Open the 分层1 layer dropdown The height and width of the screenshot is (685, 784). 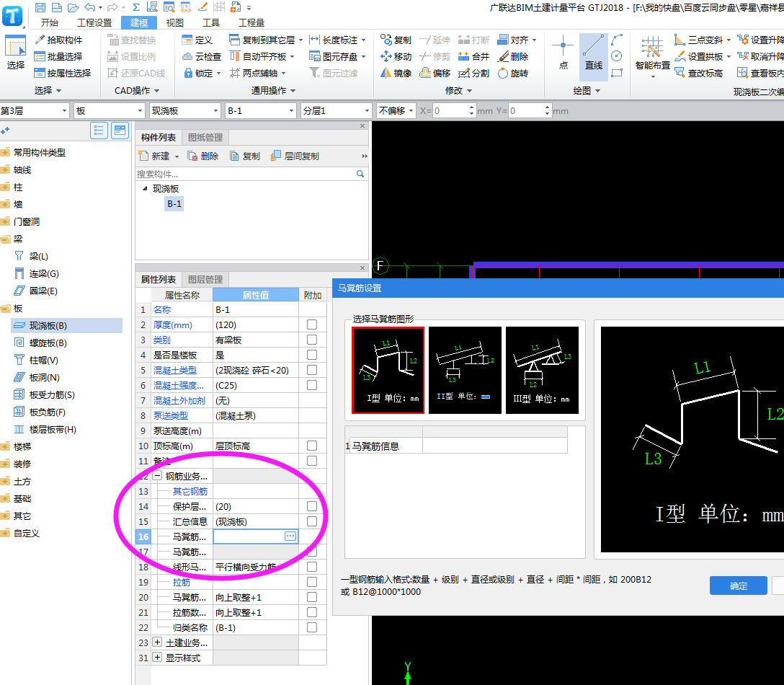(336, 110)
